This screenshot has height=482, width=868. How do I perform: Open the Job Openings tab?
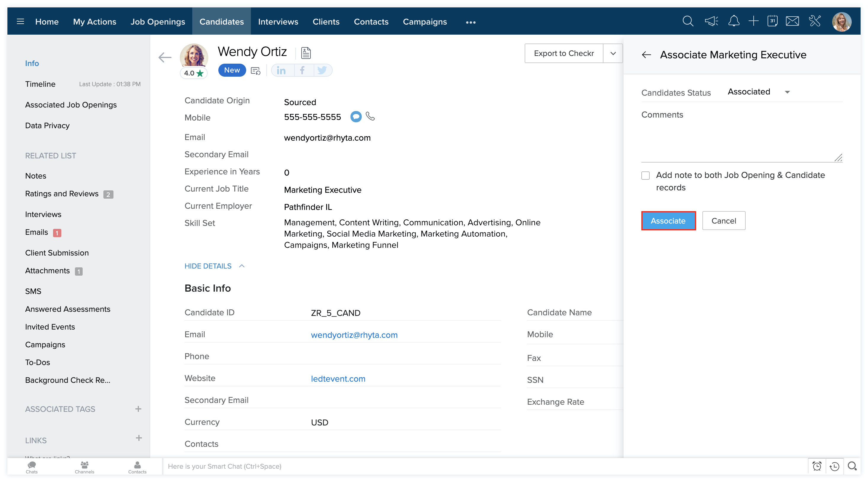(158, 22)
